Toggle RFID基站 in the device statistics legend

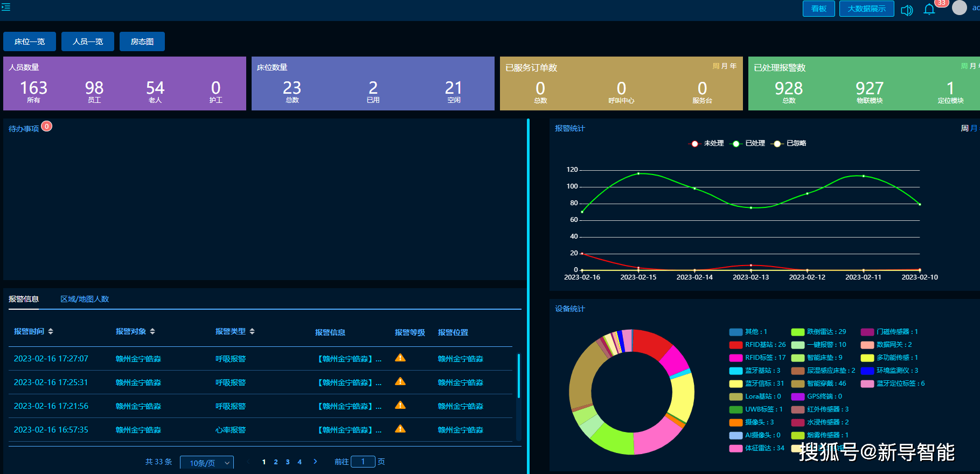[x=757, y=345]
